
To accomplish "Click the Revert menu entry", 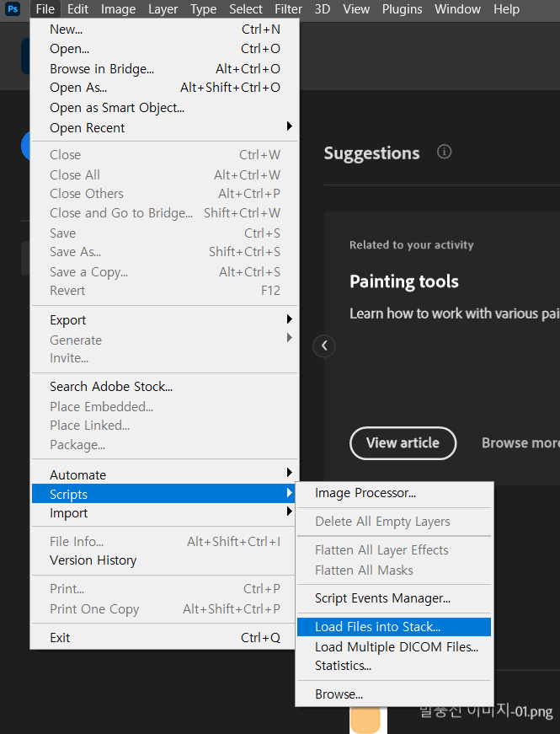I will 165,291.
